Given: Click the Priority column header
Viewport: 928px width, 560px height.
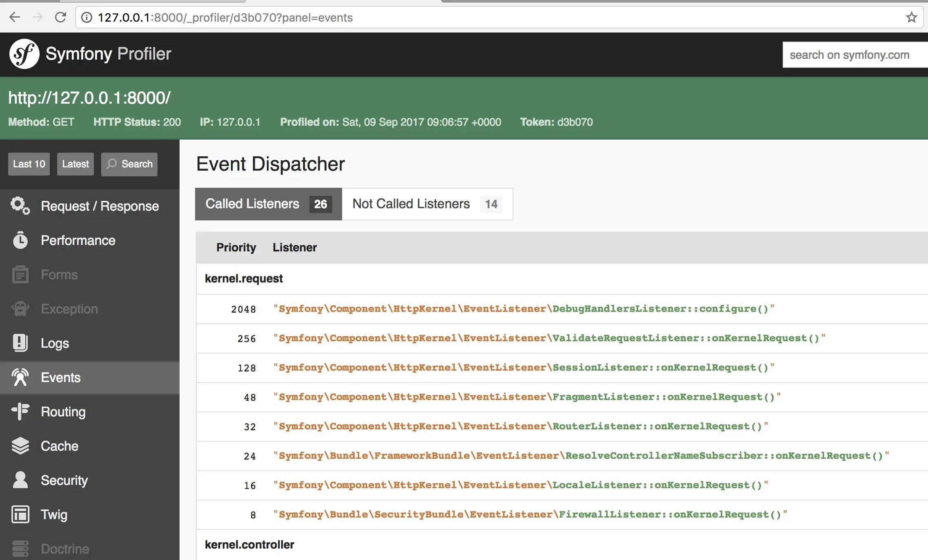Looking at the screenshot, I should pos(236,247).
